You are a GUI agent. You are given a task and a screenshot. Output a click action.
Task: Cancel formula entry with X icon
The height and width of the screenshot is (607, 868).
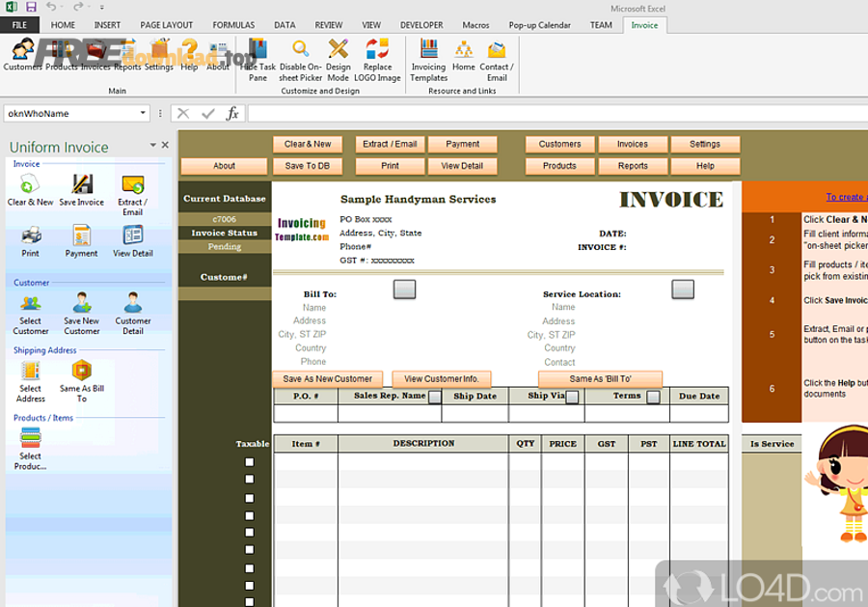click(183, 114)
